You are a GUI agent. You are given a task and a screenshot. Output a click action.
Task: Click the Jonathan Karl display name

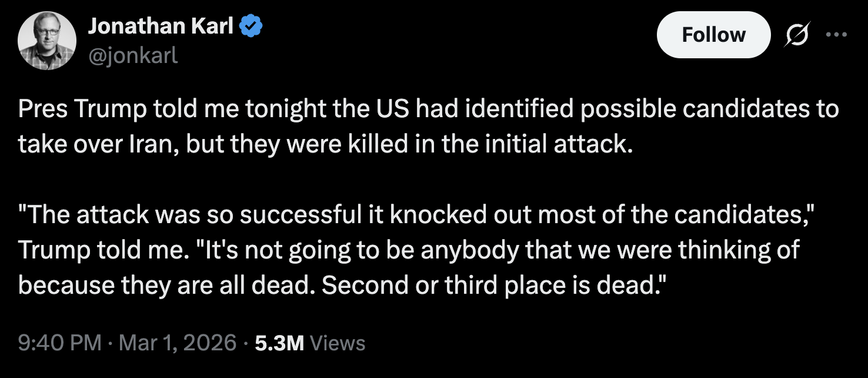(x=161, y=26)
